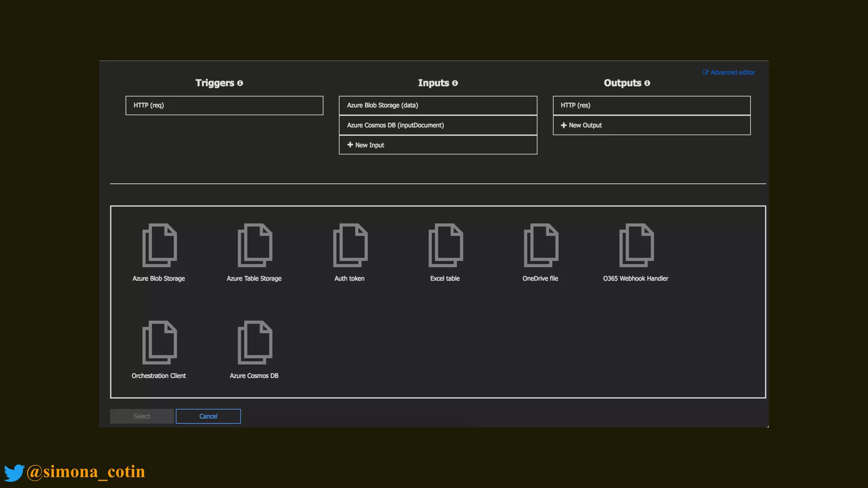The height and width of the screenshot is (488, 868).
Task: Open Azure Blob Storage (data) input
Action: point(438,105)
